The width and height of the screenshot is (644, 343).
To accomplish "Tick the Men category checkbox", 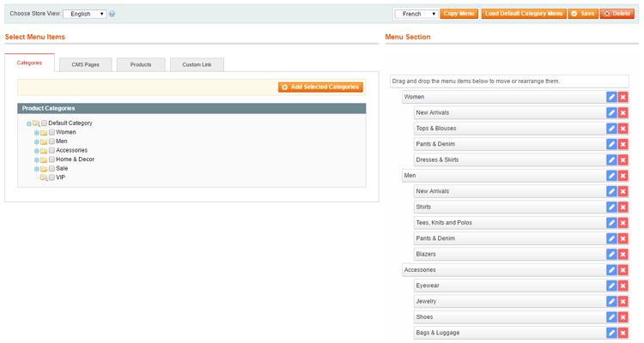I will (52, 141).
